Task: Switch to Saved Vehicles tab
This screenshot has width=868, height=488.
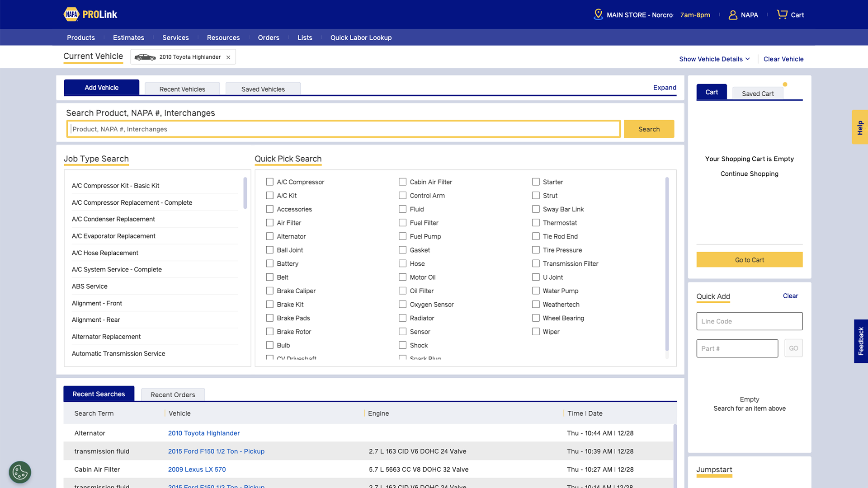Action: tap(263, 89)
